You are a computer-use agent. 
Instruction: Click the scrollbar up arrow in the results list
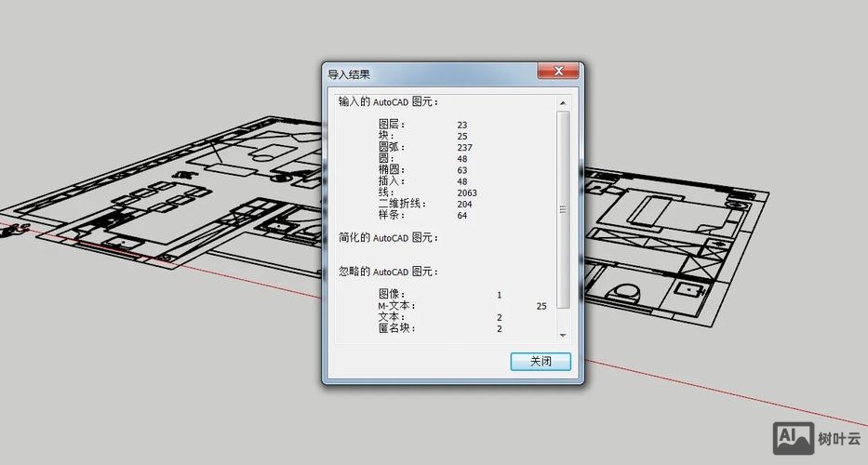[x=563, y=103]
